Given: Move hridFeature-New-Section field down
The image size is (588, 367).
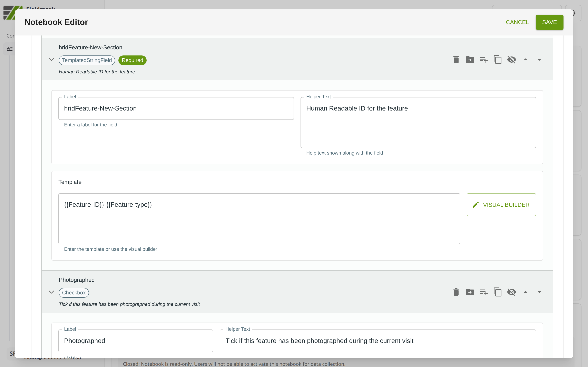Looking at the screenshot, I should 539,60.
